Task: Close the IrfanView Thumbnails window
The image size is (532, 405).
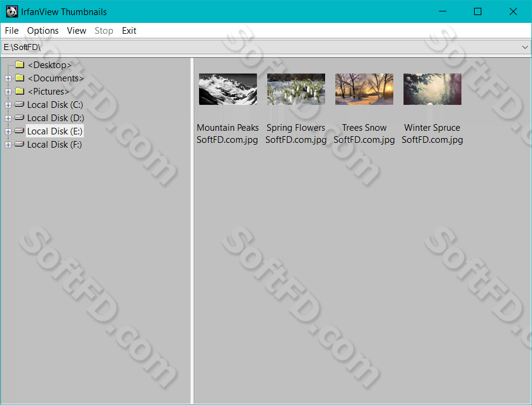Action: click(513, 11)
